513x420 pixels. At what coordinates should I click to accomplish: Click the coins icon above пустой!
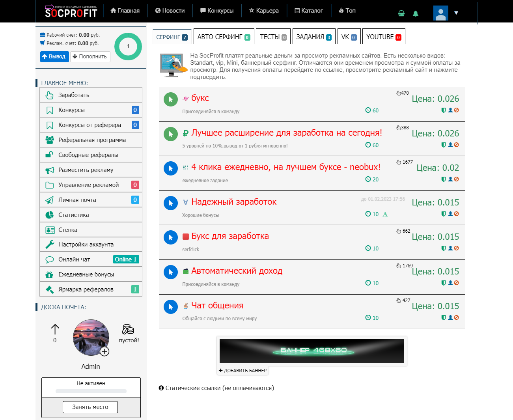128,329
